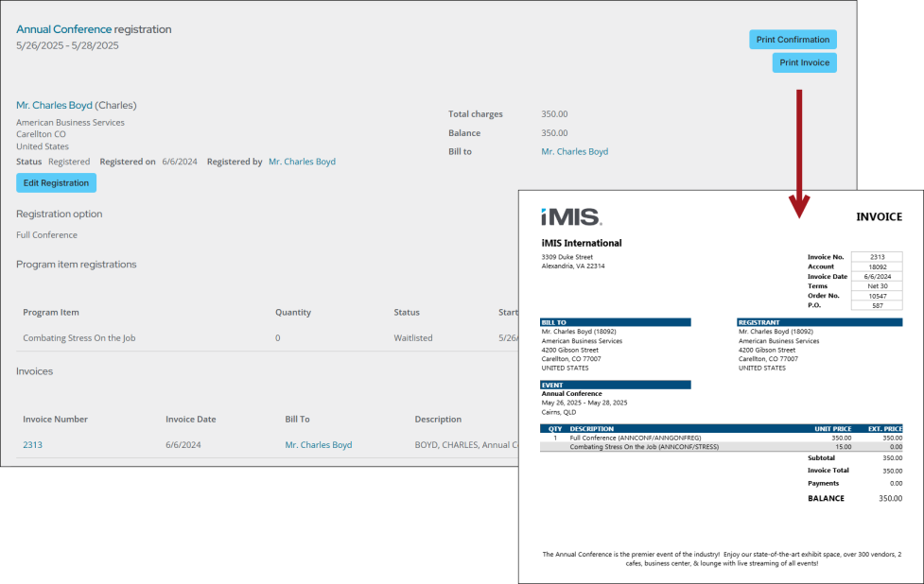Open the Annual Conference event link

click(x=63, y=29)
